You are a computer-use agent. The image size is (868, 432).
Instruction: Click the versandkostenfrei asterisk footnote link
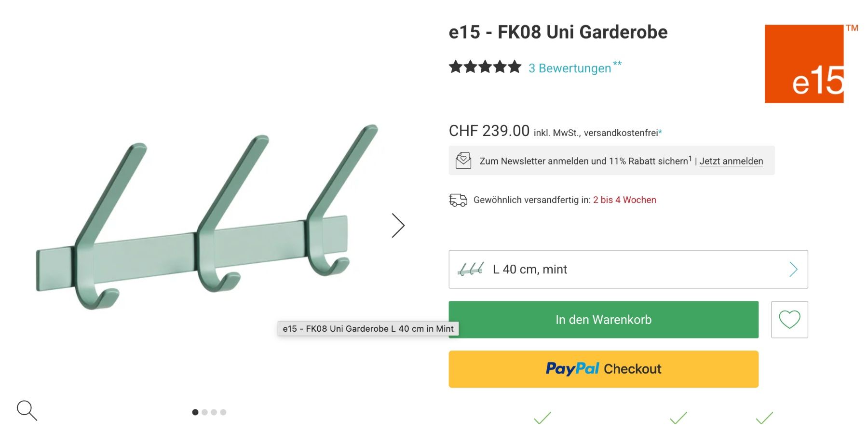(660, 132)
